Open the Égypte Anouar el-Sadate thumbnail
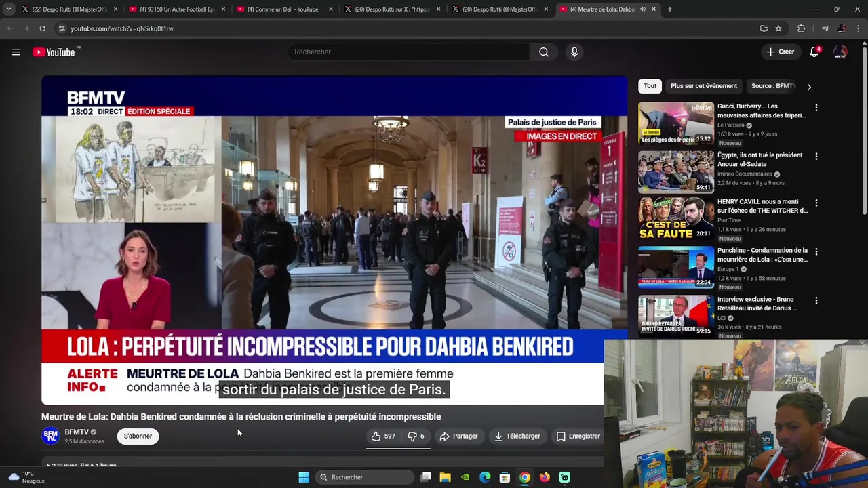The width and height of the screenshot is (868, 488). (676, 172)
